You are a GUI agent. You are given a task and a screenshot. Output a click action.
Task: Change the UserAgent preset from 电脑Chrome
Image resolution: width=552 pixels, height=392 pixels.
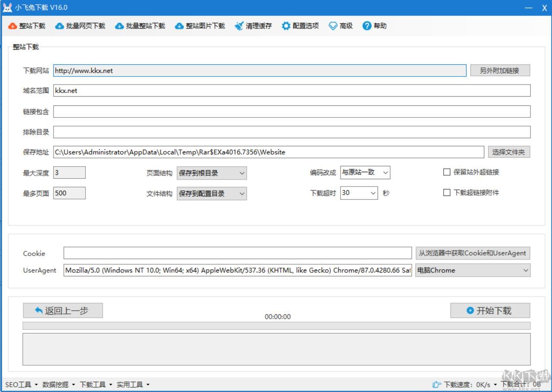473,270
